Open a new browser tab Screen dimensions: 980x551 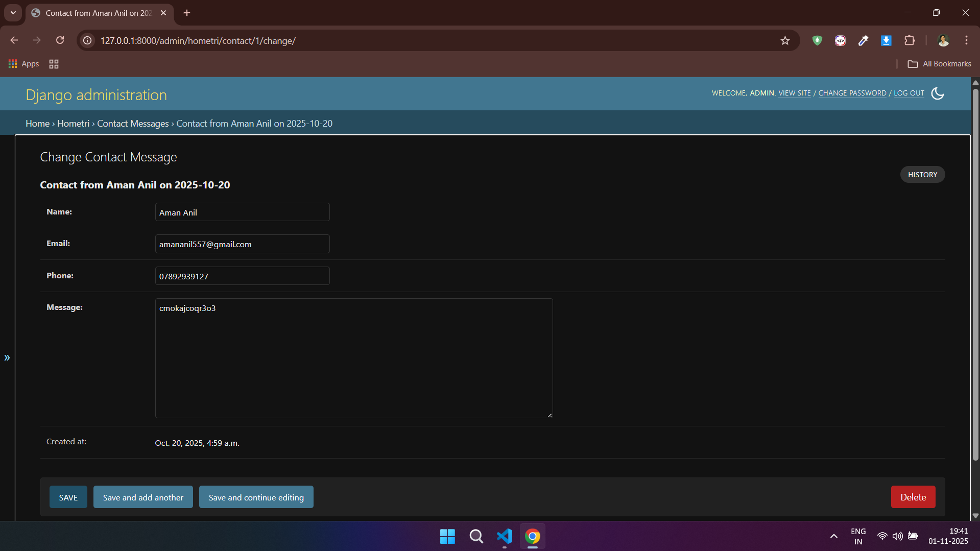(187, 13)
